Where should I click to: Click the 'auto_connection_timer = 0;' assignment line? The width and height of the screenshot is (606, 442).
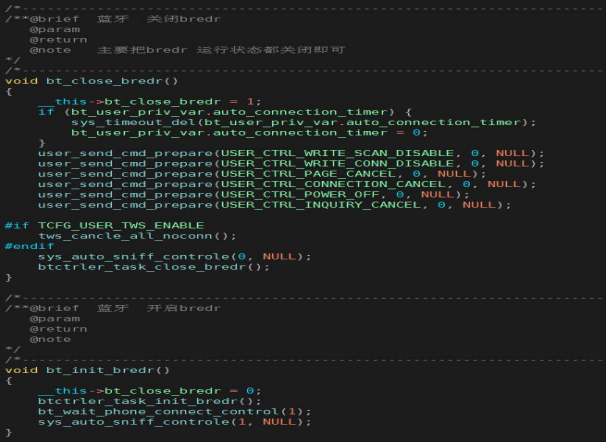tap(249, 133)
